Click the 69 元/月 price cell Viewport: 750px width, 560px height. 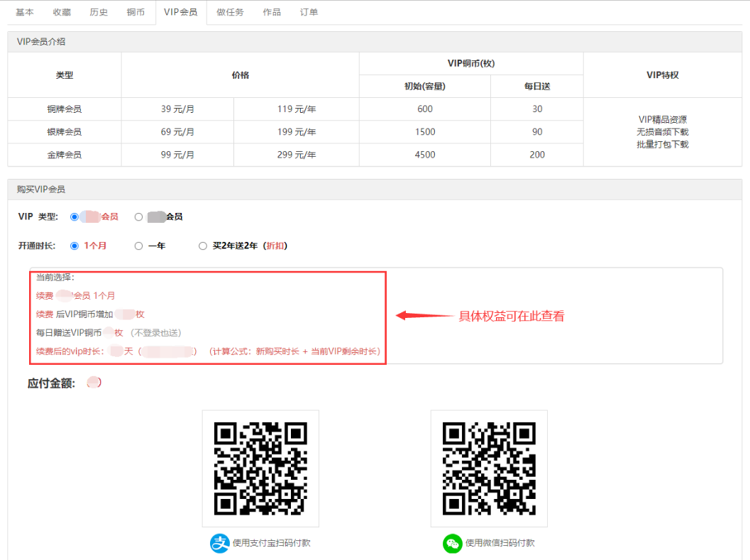pyautogui.click(x=177, y=132)
